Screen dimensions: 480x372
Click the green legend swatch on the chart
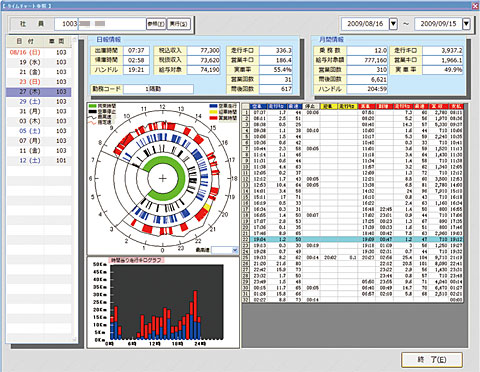click(92, 106)
